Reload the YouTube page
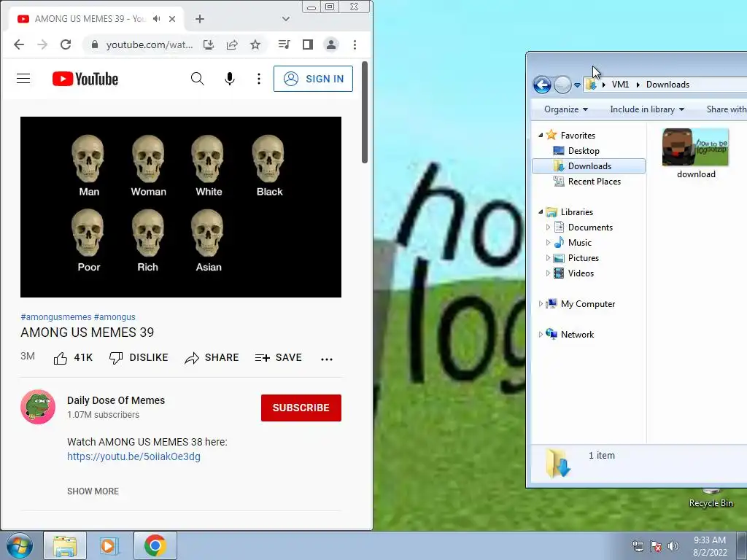This screenshot has height=560, width=747. [x=66, y=44]
